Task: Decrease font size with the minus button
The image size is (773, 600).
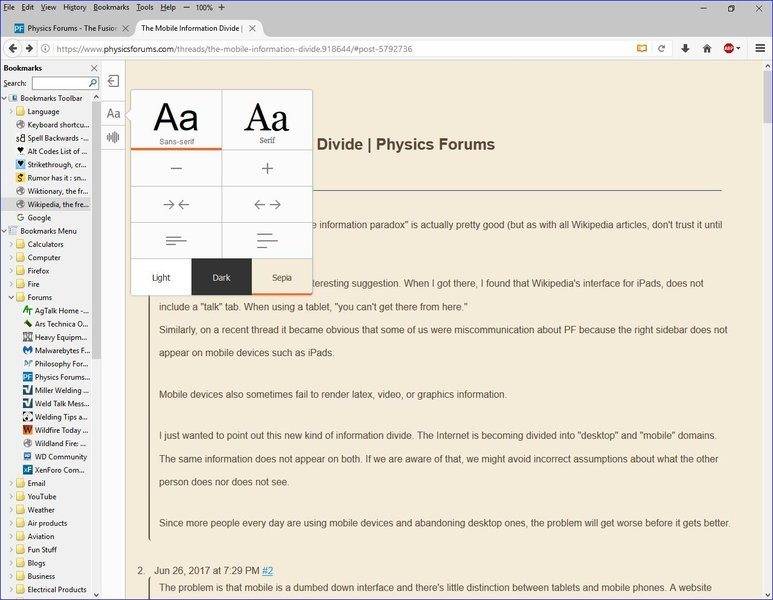Action: pos(176,169)
